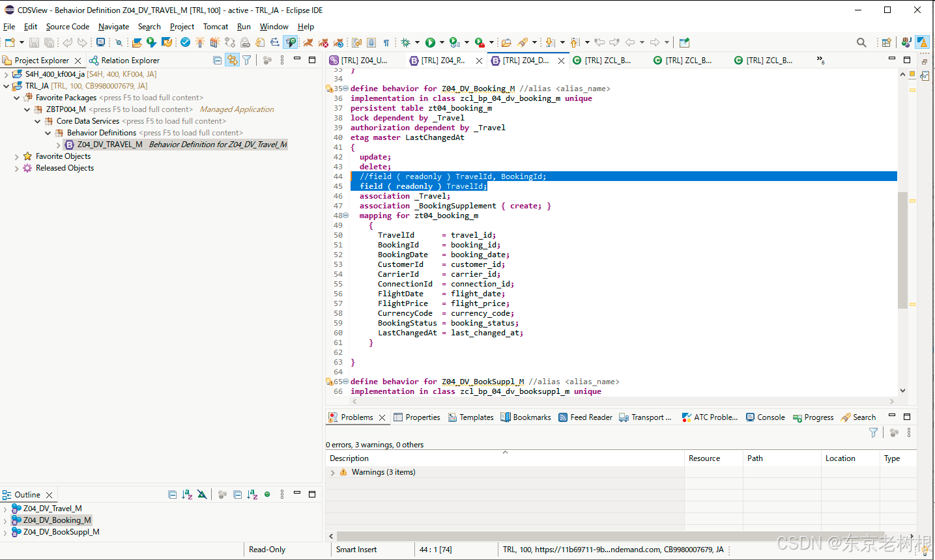Click the Open Perspective icon
Image resolution: width=935 pixels, height=560 pixels.
click(886, 42)
